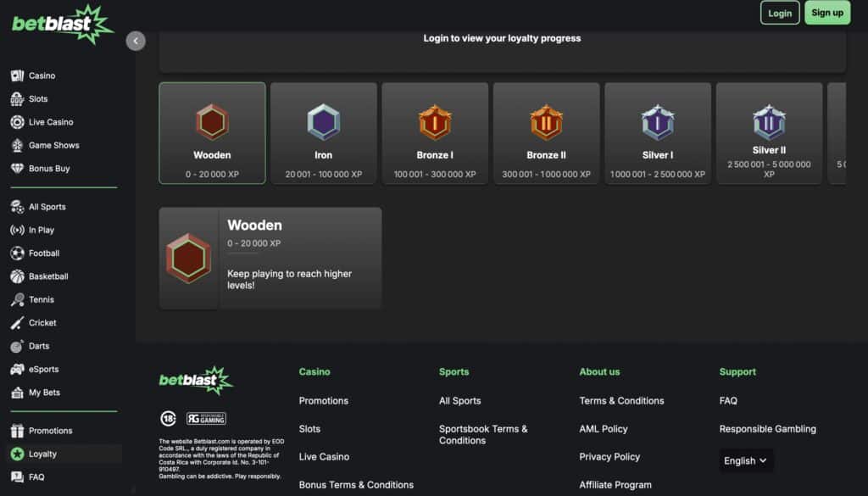Open the footer Slots link
The height and width of the screenshot is (496, 868).
(x=309, y=429)
